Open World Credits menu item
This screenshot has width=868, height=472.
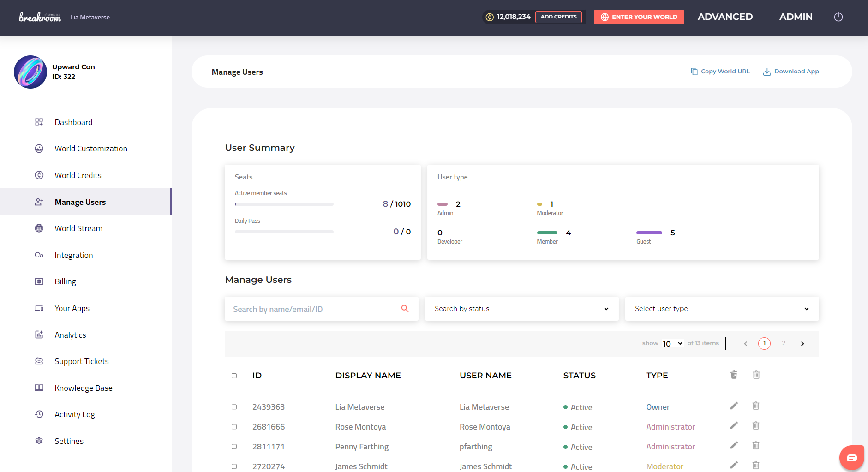[78, 175]
